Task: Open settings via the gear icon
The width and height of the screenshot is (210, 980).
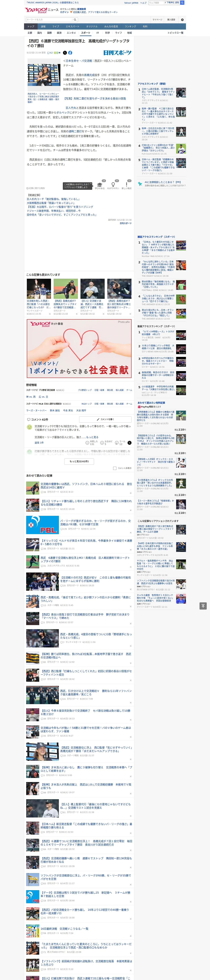Action: click(x=182, y=20)
